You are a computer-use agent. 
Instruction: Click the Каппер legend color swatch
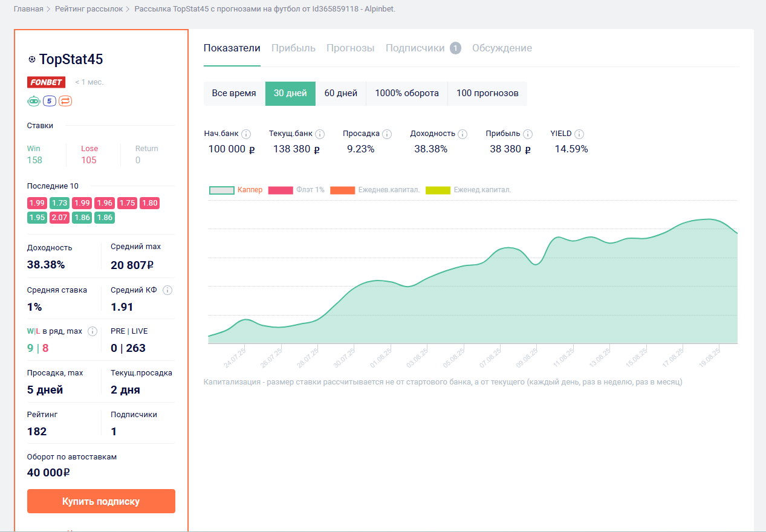(x=221, y=190)
